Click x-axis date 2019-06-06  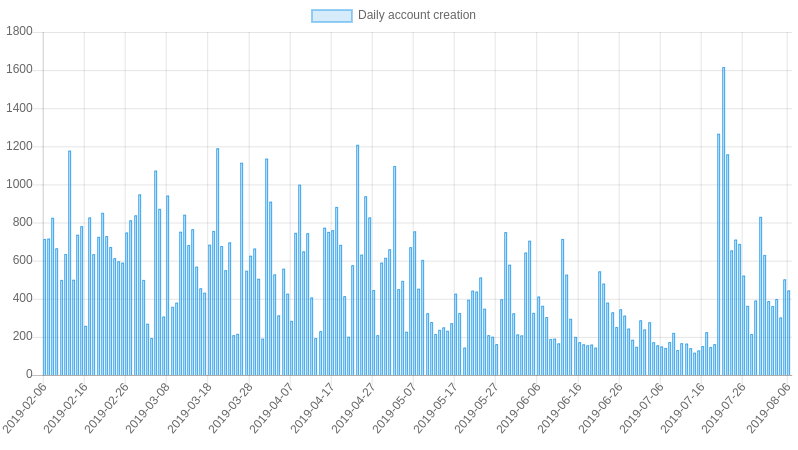(x=519, y=408)
